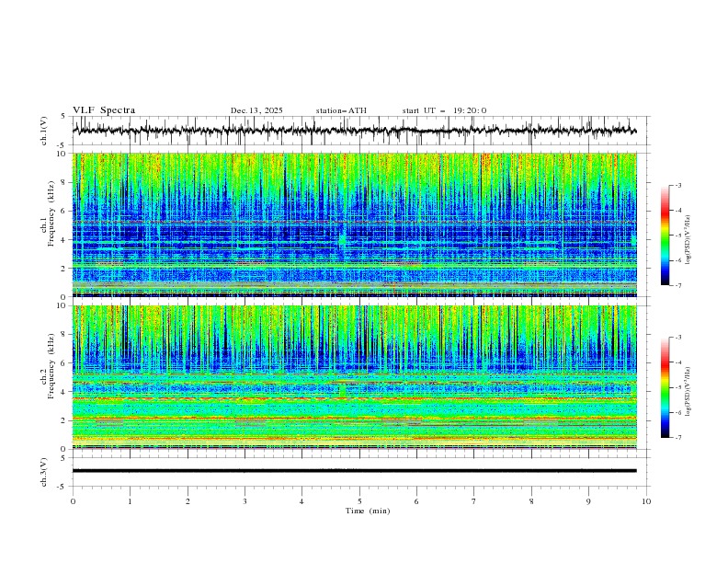The image size is (728, 563).
Task: Click the ch.1 spectrogram panel
Action: tap(355, 224)
